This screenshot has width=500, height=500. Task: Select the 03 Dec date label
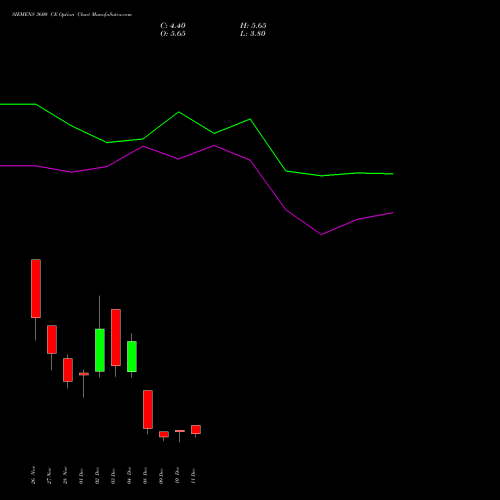point(113,476)
